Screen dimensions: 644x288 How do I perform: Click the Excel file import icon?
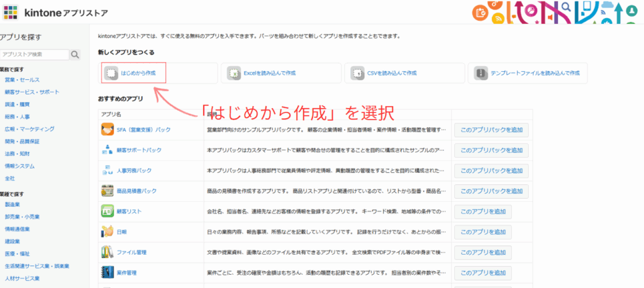[x=234, y=73]
